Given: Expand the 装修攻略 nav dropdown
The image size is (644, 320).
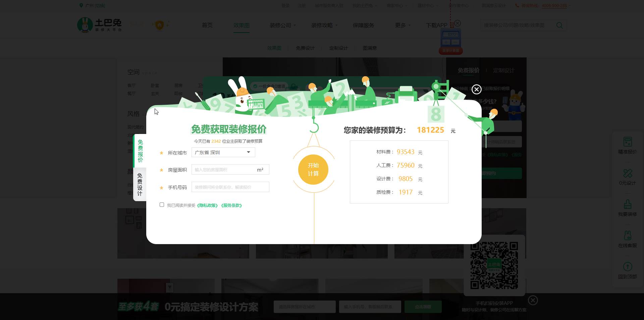Looking at the screenshot, I should point(324,25).
